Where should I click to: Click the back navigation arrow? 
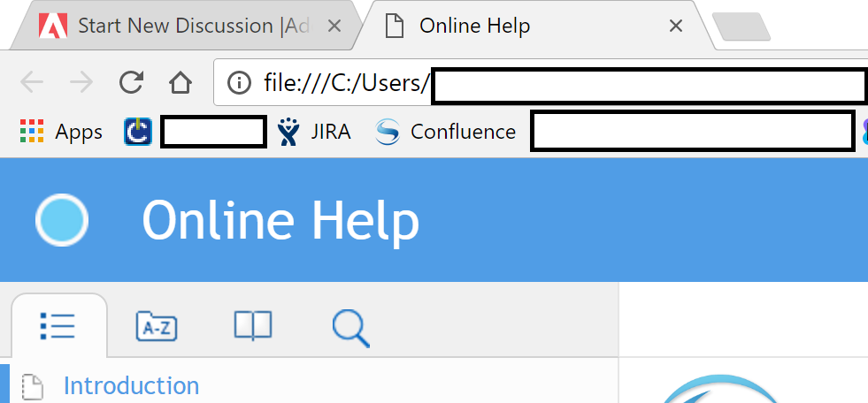[x=32, y=83]
